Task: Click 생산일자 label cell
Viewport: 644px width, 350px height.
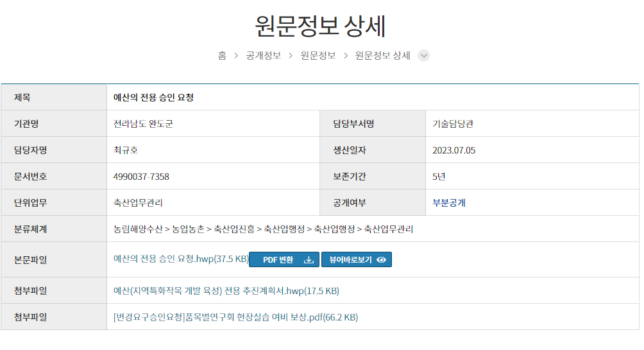Action: pyautogui.click(x=373, y=150)
